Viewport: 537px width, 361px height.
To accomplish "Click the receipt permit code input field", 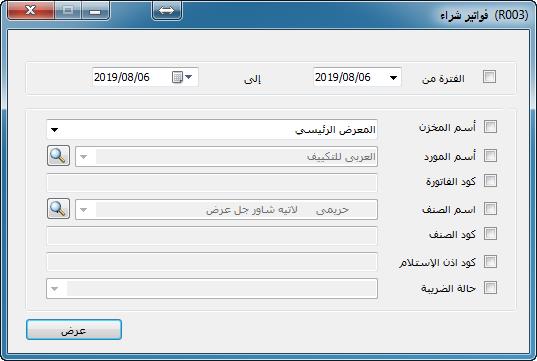I will (x=212, y=262).
